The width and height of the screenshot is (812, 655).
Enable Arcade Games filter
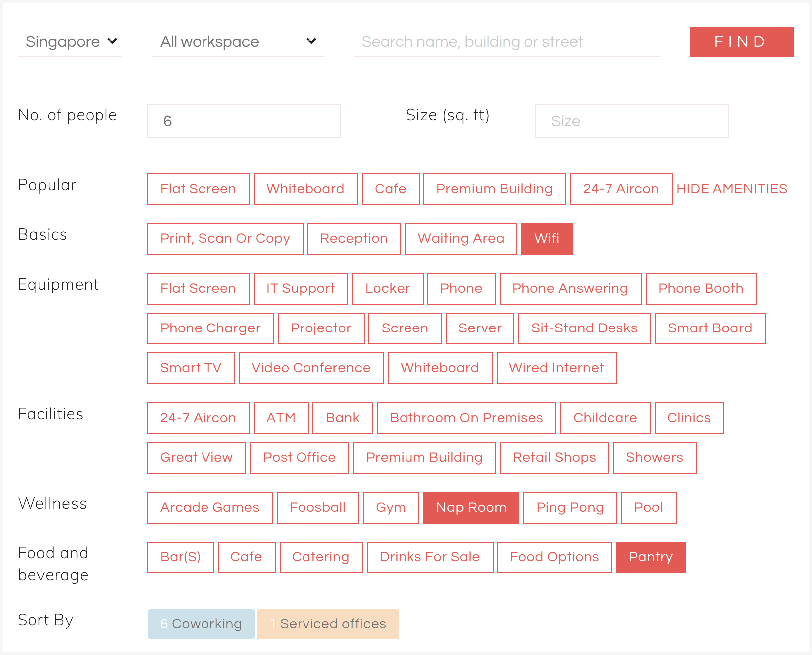[x=210, y=508]
